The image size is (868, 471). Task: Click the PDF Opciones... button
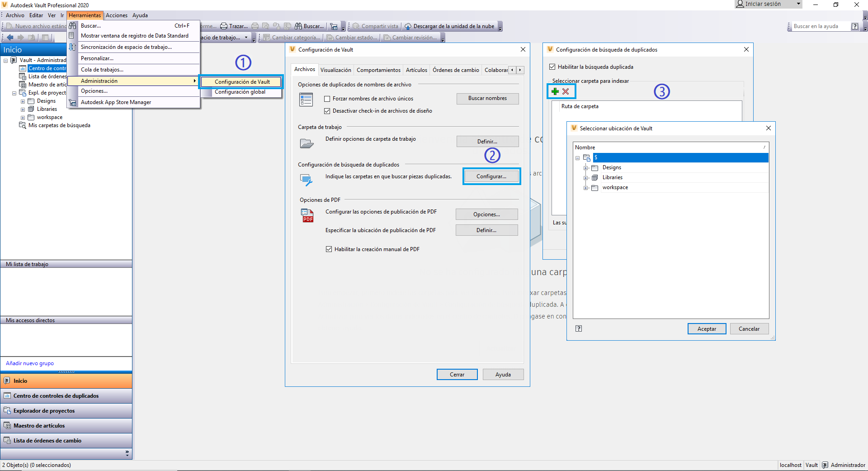[486, 214]
